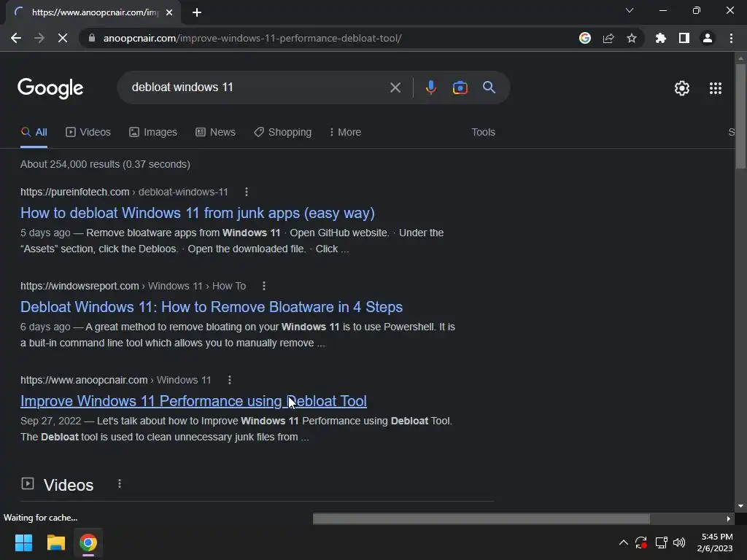Submit search with magnifier icon

(489, 87)
